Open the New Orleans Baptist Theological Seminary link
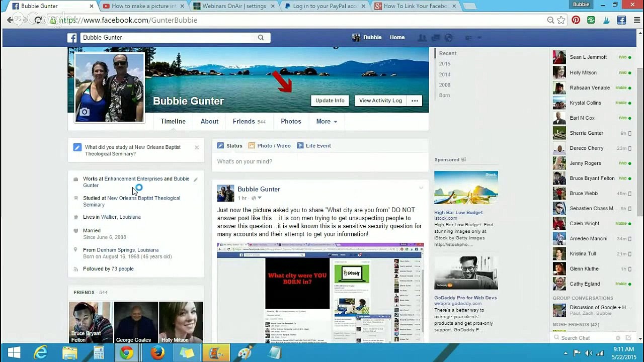This screenshot has height=362, width=644. 143,198
